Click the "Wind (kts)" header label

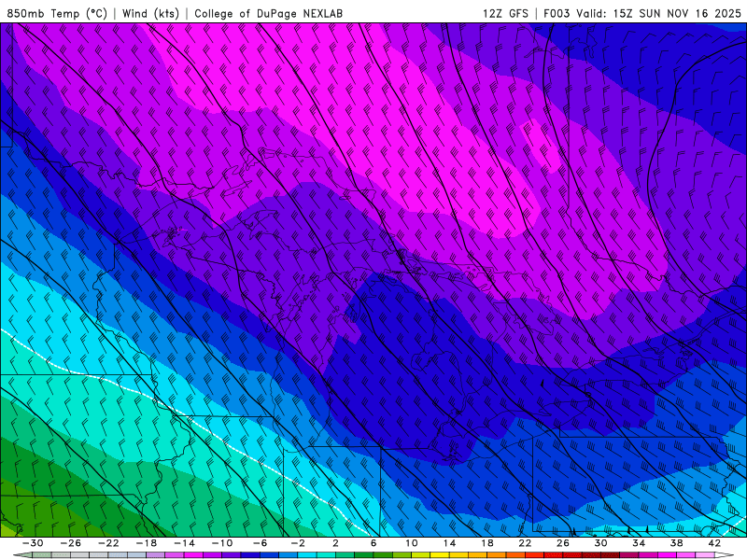(150, 13)
